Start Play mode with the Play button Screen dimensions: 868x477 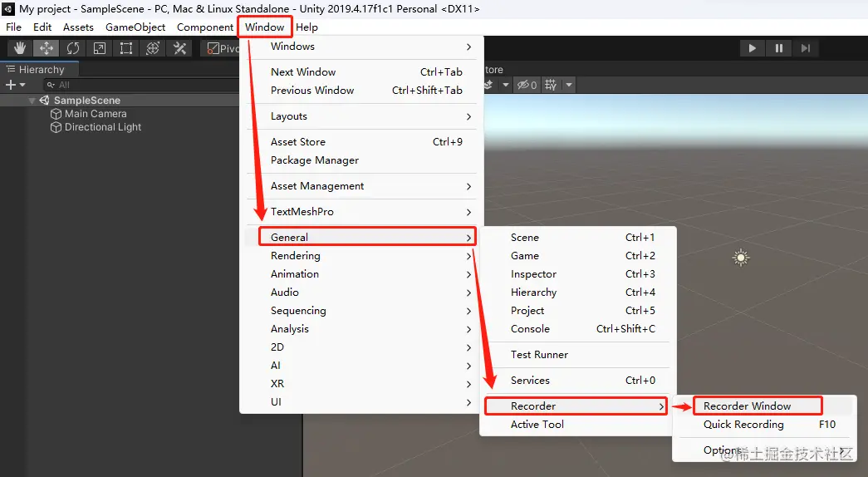point(752,48)
